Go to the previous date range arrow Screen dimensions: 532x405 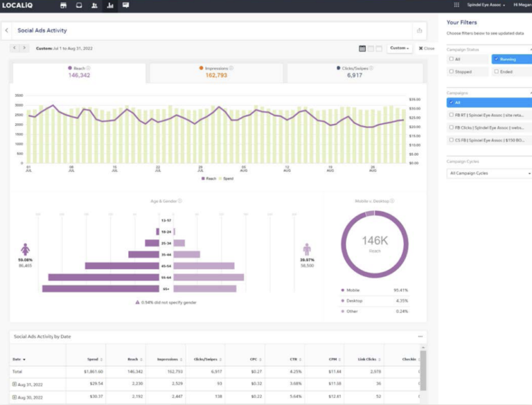click(x=15, y=48)
